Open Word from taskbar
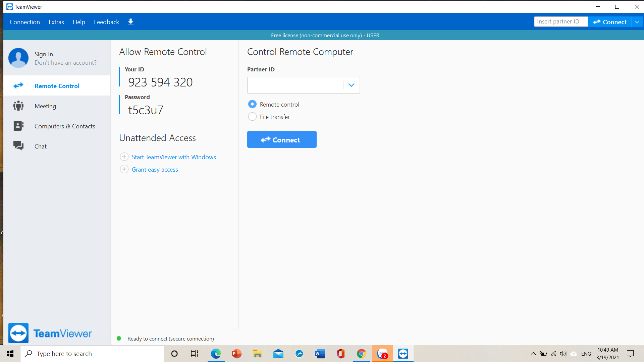This screenshot has width=644, height=362. point(320,354)
